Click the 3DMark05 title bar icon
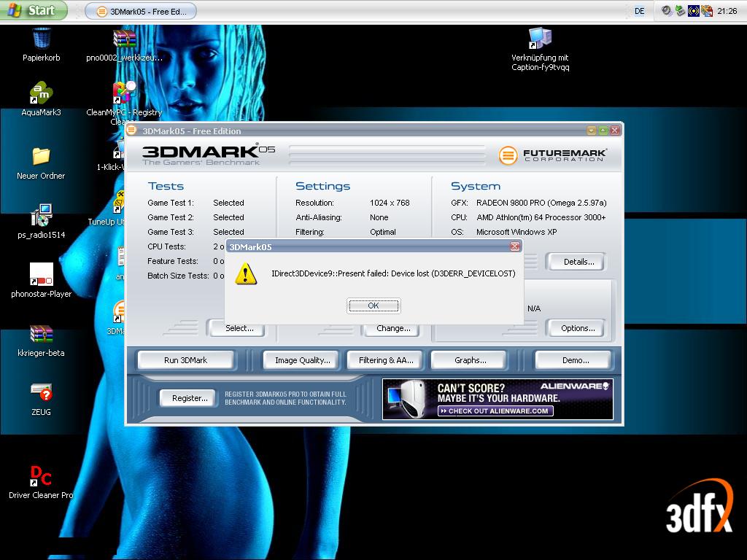The height and width of the screenshot is (560, 747). 132,130
